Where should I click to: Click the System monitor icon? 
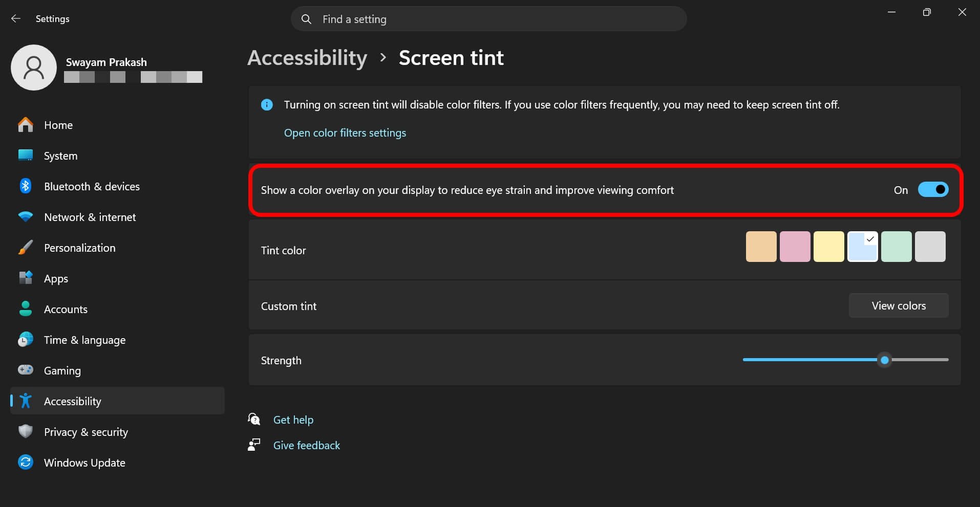(25, 156)
